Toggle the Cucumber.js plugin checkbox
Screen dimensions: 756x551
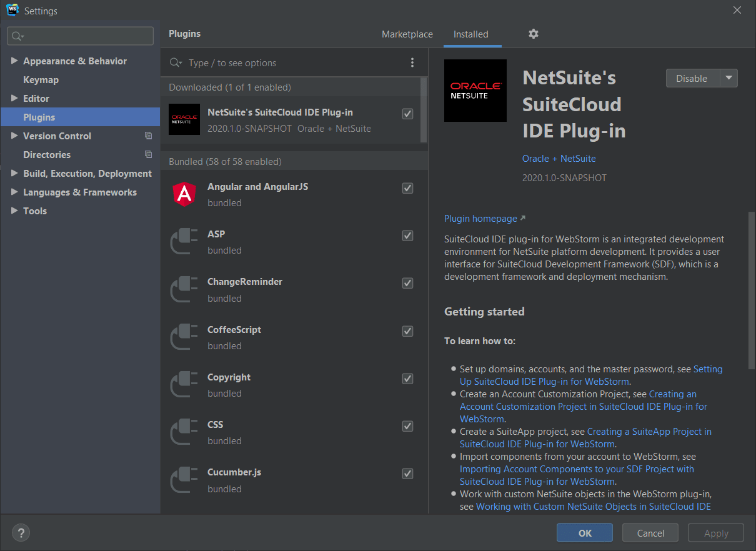click(x=407, y=474)
